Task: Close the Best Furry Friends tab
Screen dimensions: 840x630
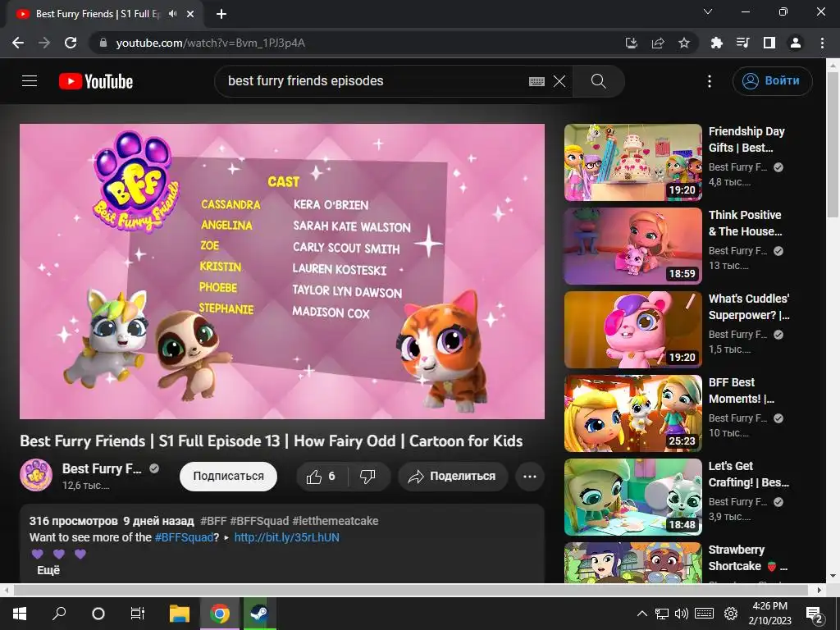Action: pyautogui.click(x=190, y=14)
